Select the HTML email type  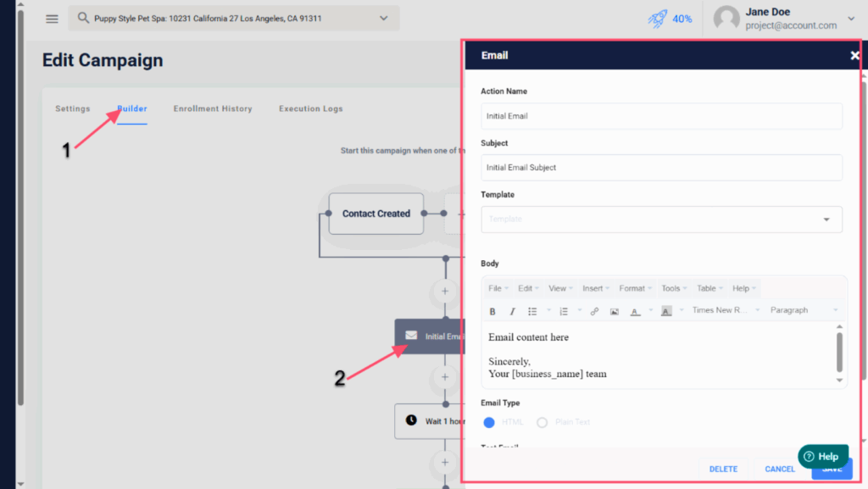click(489, 422)
